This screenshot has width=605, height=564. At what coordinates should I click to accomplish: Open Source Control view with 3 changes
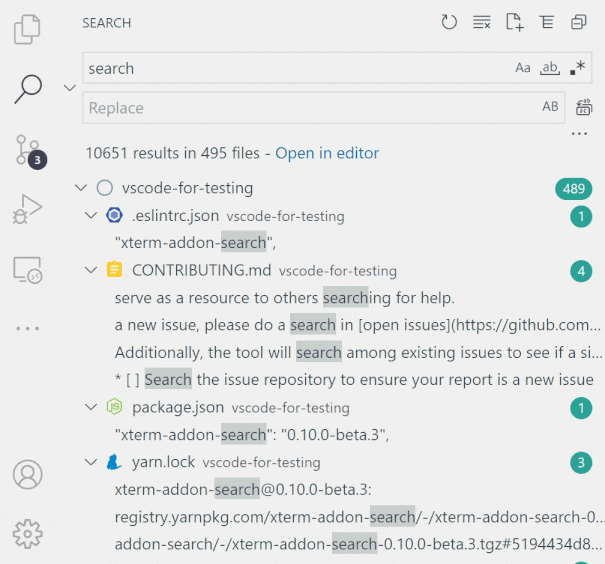point(28,150)
